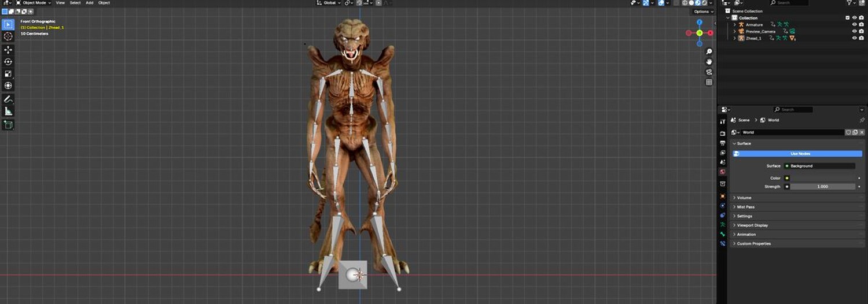The height and width of the screenshot is (304, 868).
Task: Collapse the Collection in outliner
Action: tap(729, 18)
